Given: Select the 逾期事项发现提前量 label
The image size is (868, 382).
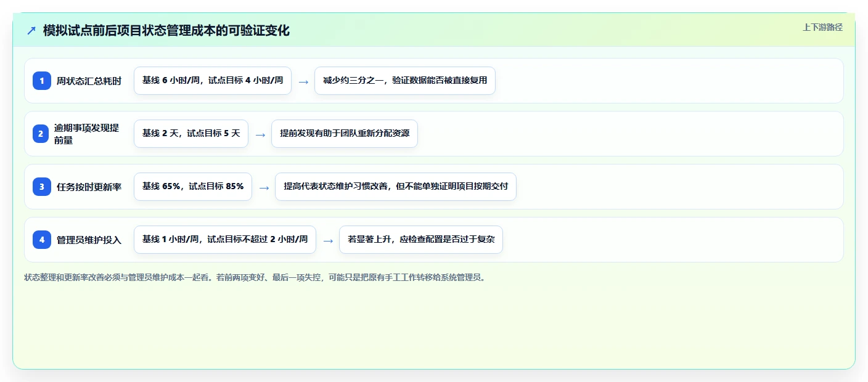Looking at the screenshot, I should [86, 134].
